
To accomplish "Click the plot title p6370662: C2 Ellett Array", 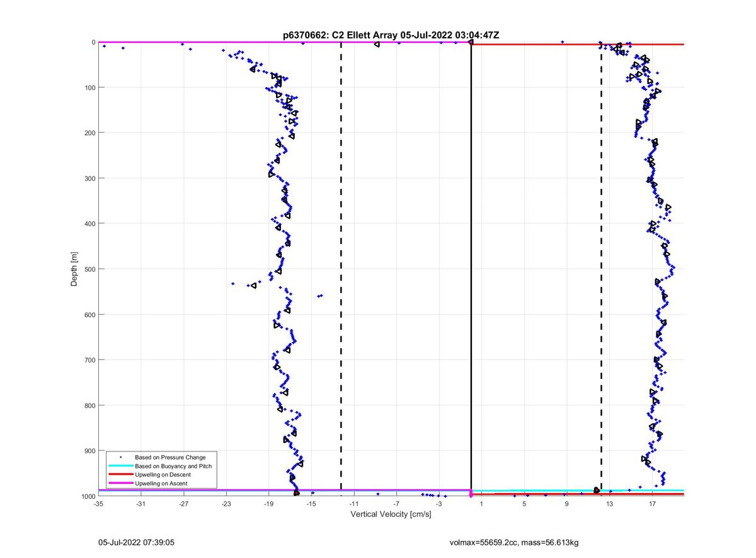I will point(391,35).
